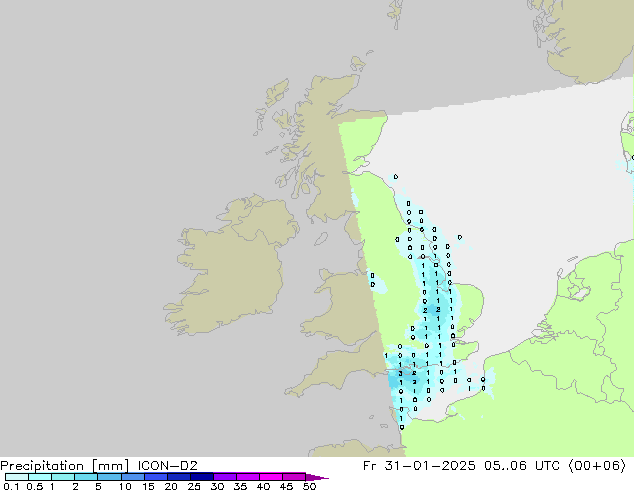Click the 10–15 mm legend color box
The height and width of the screenshot is (490, 634).
click(132, 477)
